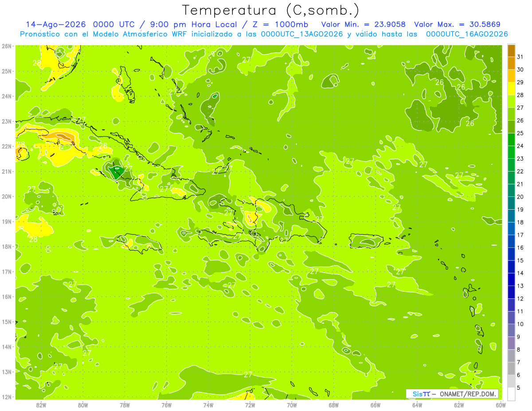Click the orange legend band between 30 and 31
Screen dimensions: 532x411
[x=511, y=63]
